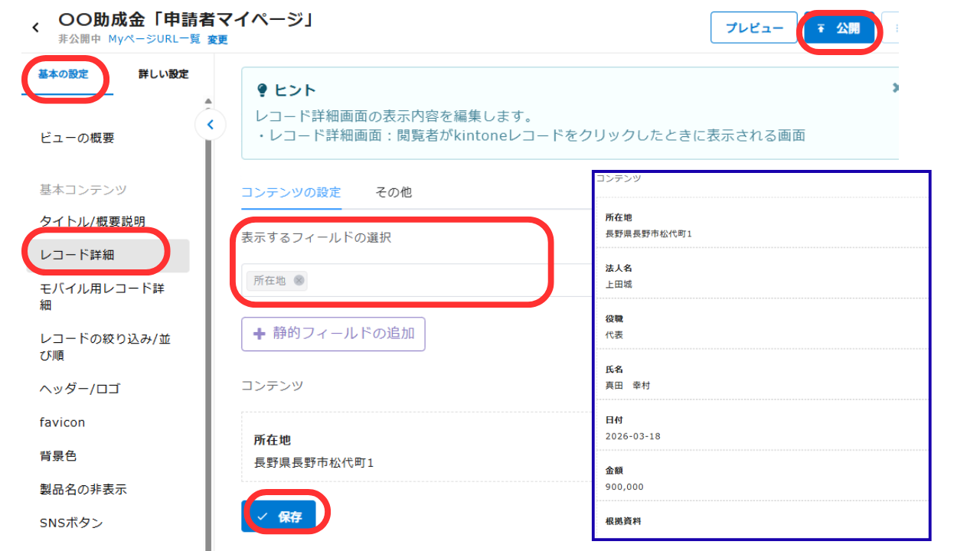Open the three-dot overflow menu top right
Screen dimensions: 980x551
(898, 28)
